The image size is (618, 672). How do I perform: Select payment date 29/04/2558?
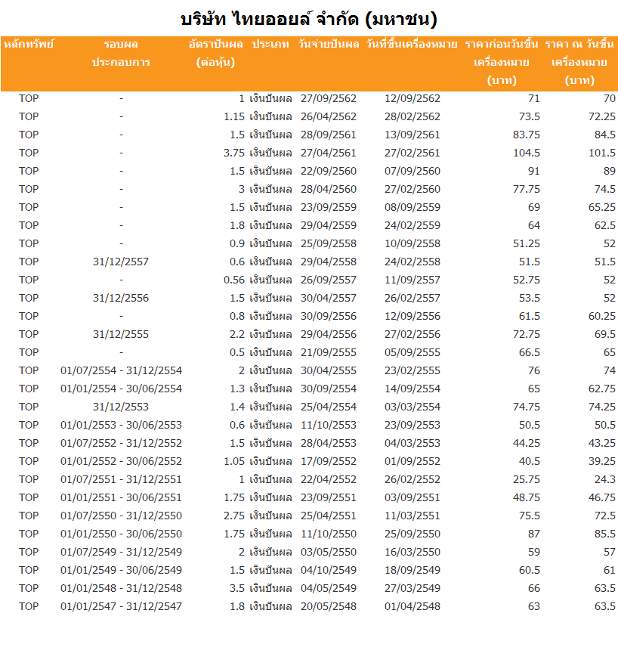pyautogui.click(x=329, y=262)
